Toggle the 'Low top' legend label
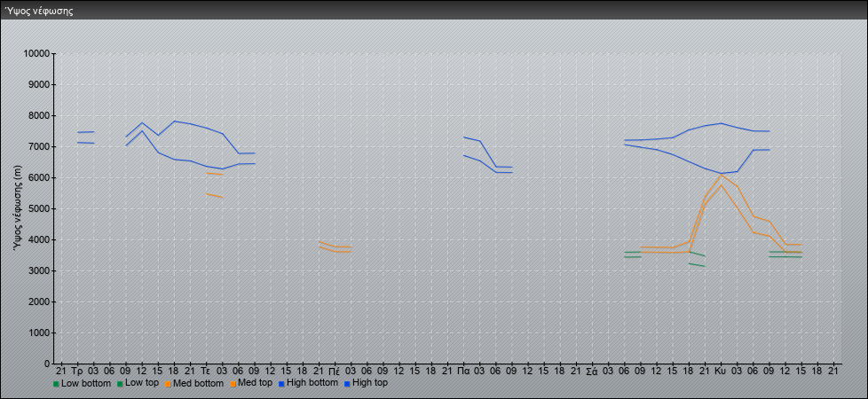 [x=142, y=383]
